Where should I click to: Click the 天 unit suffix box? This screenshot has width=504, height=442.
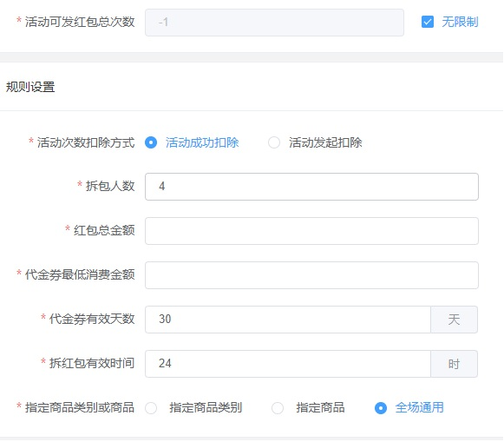tap(454, 320)
